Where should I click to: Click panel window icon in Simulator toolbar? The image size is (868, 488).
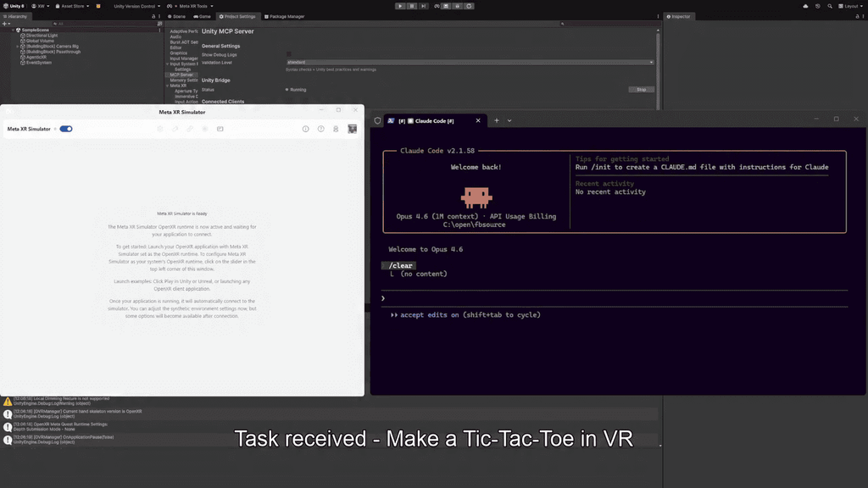(220, 129)
